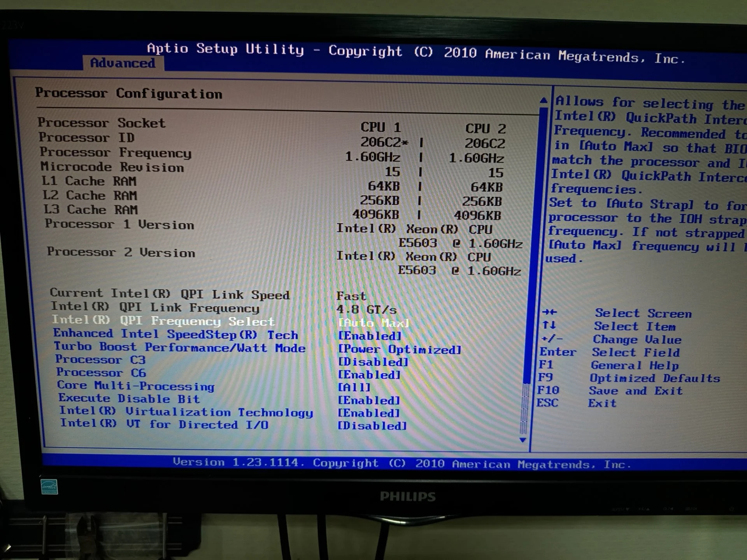Click the CPU 2 column header
Viewport: 747px width, 560px height.
click(486, 128)
